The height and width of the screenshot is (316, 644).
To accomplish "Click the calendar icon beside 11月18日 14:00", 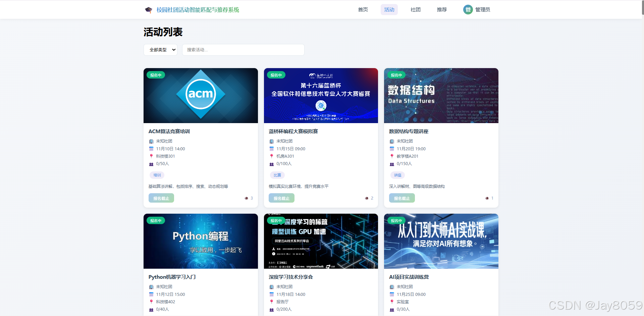I will [x=272, y=295].
